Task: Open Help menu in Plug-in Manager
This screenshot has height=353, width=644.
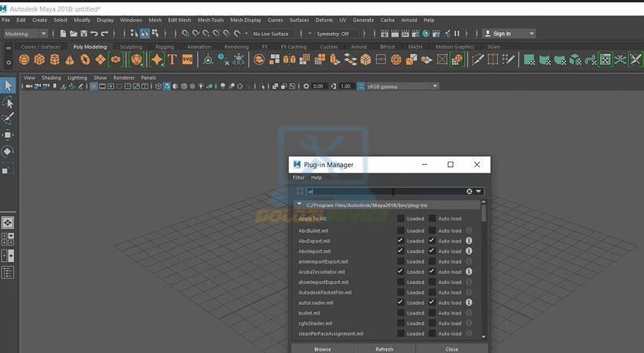Action: point(317,177)
